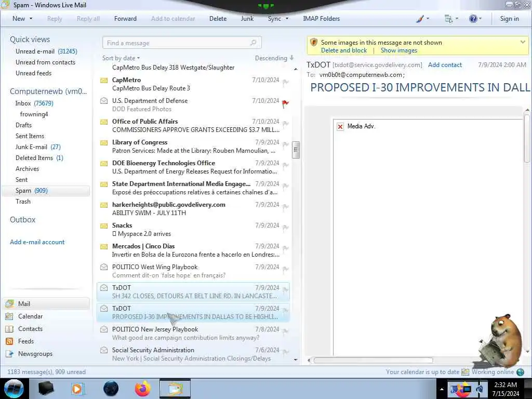Collapse the Quick views section
532x399 pixels.
30,39
